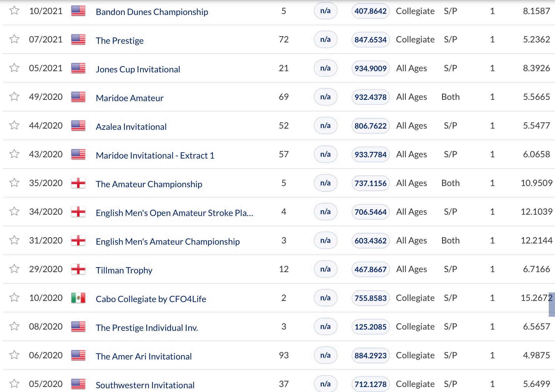Click the 755.8583 points badge for Cabo Collegiate
This screenshot has width=555, height=392.
(x=370, y=298)
